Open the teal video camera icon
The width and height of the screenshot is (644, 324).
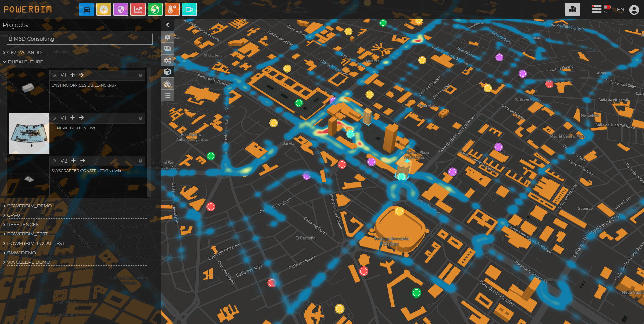189,10
